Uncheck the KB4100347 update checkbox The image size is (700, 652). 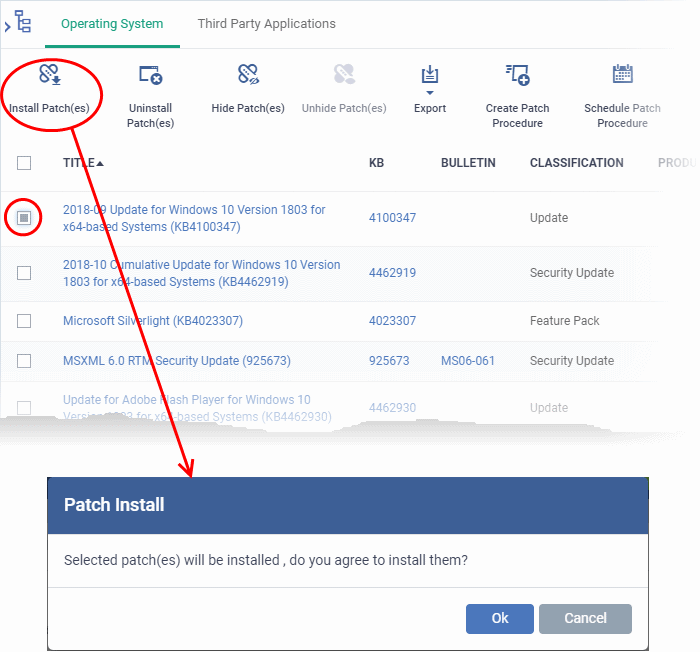click(x=24, y=218)
